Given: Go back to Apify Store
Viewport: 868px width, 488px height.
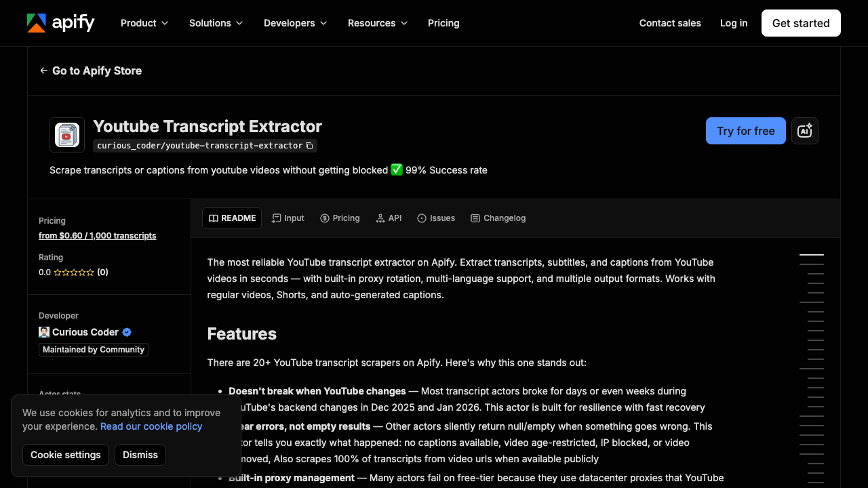Looking at the screenshot, I should click(91, 70).
